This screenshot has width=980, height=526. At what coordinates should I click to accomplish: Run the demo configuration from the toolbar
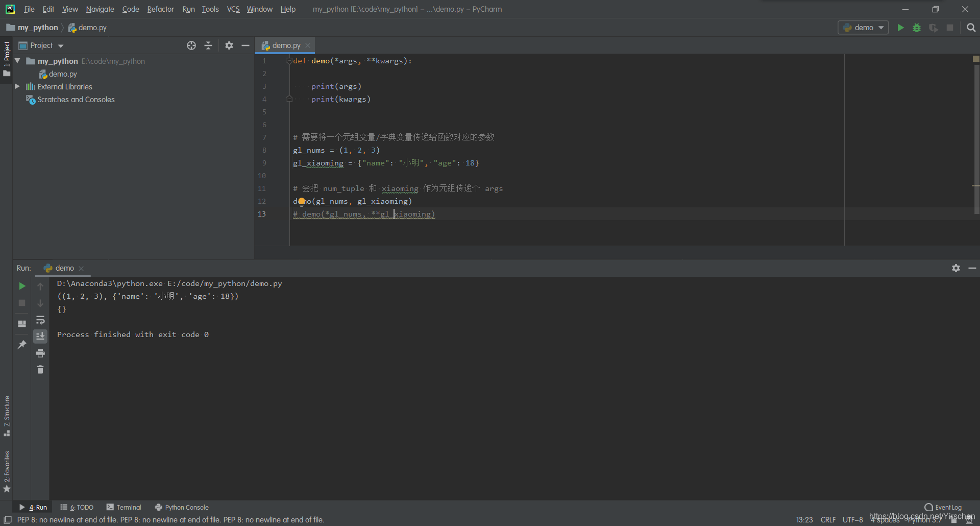(900, 28)
